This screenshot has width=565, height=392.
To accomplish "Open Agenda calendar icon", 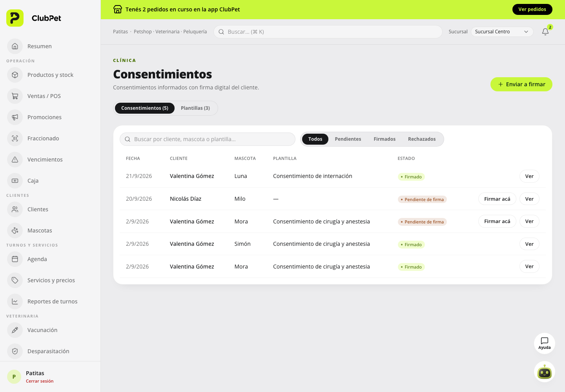I will pos(15,259).
